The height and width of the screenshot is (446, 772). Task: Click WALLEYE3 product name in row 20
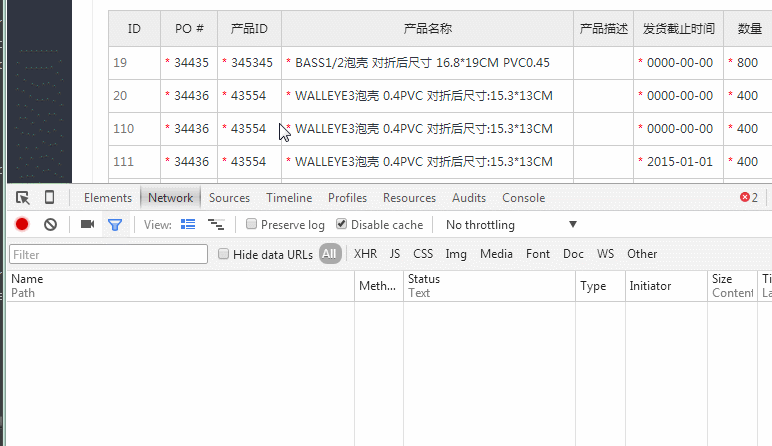click(427, 96)
